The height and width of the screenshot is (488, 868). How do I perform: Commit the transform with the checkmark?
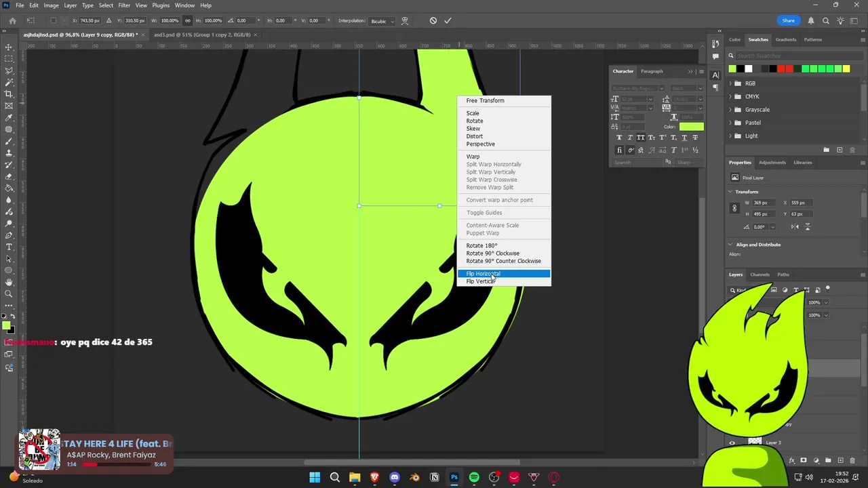click(448, 20)
